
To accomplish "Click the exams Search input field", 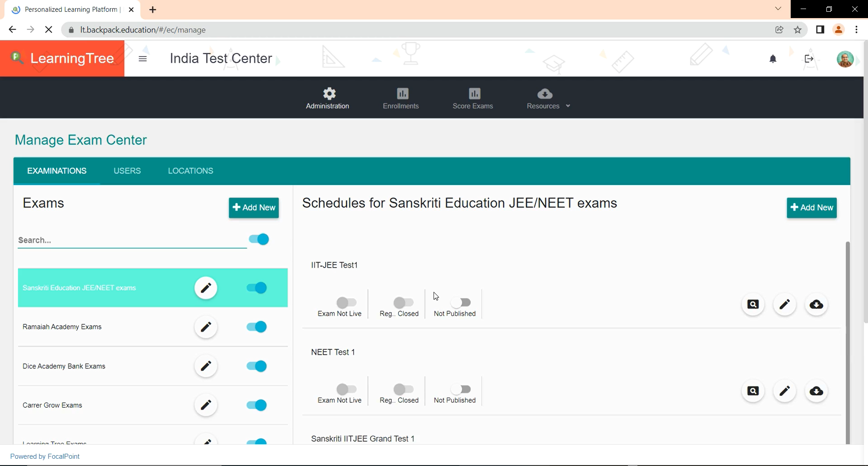I will point(131,240).
